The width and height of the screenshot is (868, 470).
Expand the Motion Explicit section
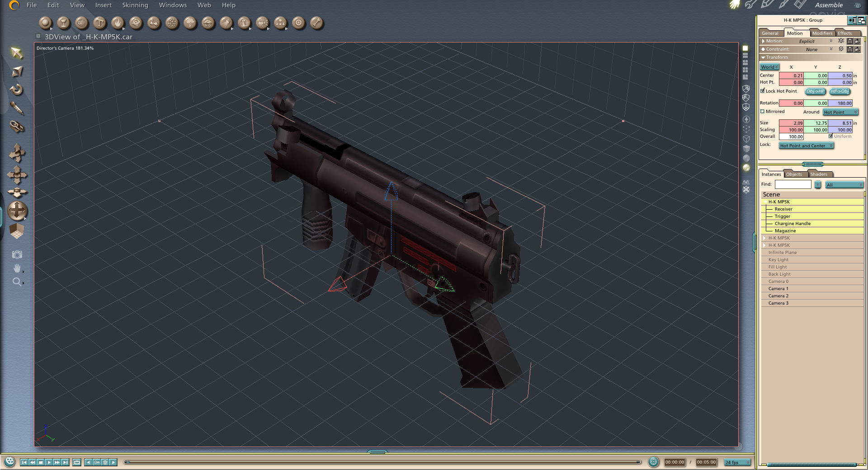tap(764, 41)
